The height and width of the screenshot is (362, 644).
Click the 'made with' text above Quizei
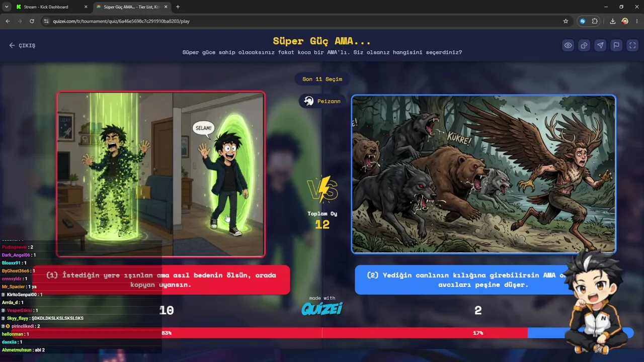[x=322, y=298]
